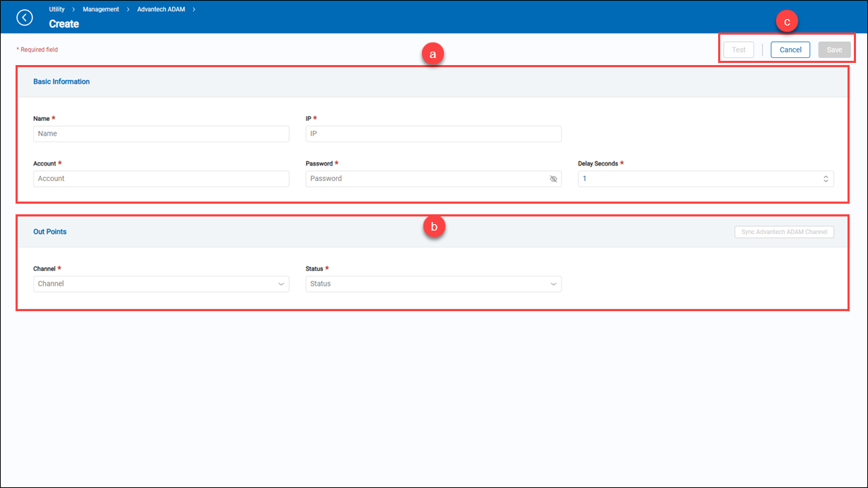Click Sync Advantech ADAM Channel button
The width and height of the screenshot is (868, 488).
pos(784,232)
